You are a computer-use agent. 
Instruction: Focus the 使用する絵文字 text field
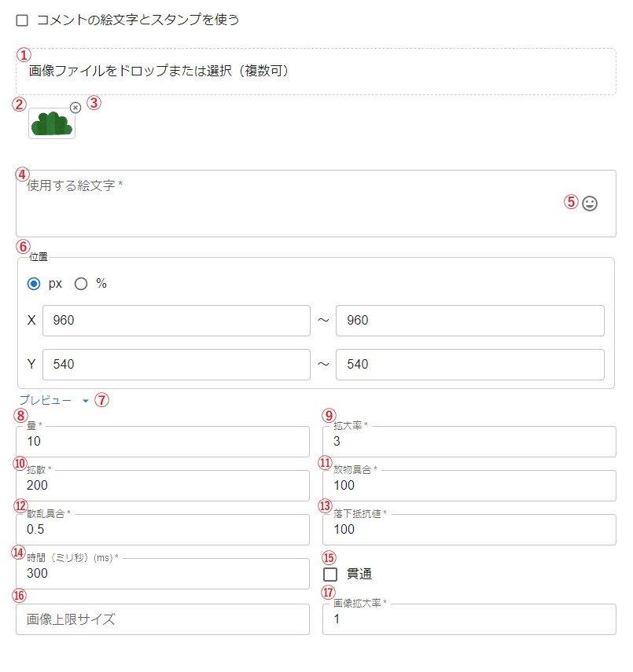point(291,204)
